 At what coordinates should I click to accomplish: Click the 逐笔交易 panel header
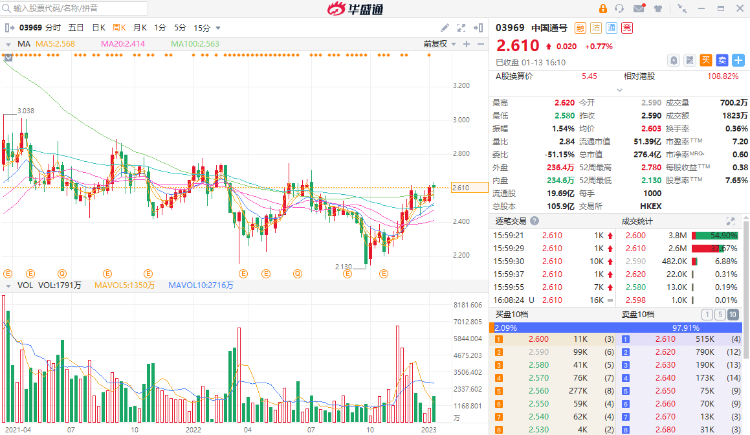(x=510, y=221)
